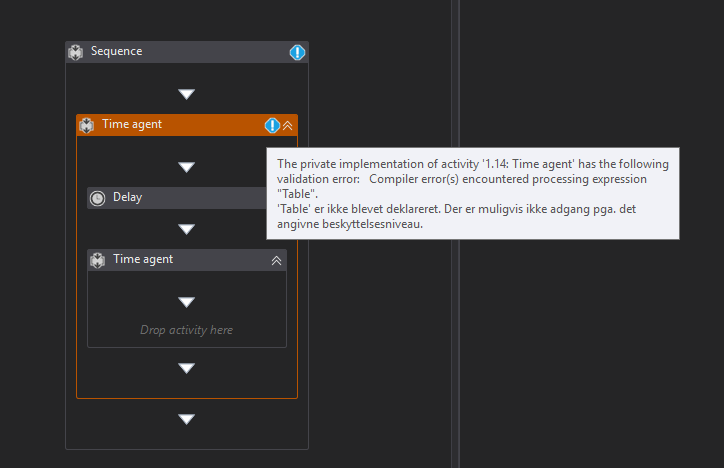This screenshot has height=468, width=724.
Task: Click the insert arrow directly below Sequence header
Action: [186, 94]
